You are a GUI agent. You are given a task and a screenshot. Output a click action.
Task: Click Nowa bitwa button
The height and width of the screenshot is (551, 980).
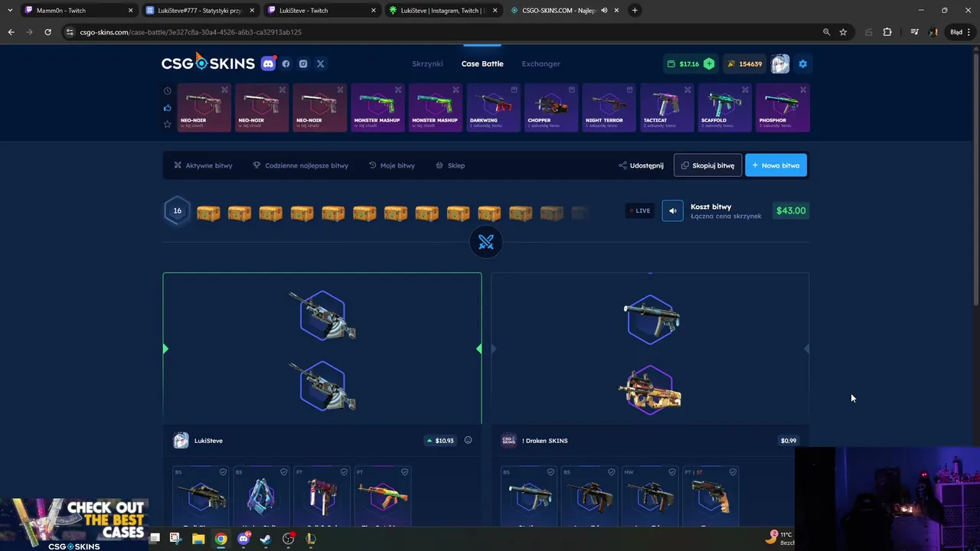pos(776,165)
